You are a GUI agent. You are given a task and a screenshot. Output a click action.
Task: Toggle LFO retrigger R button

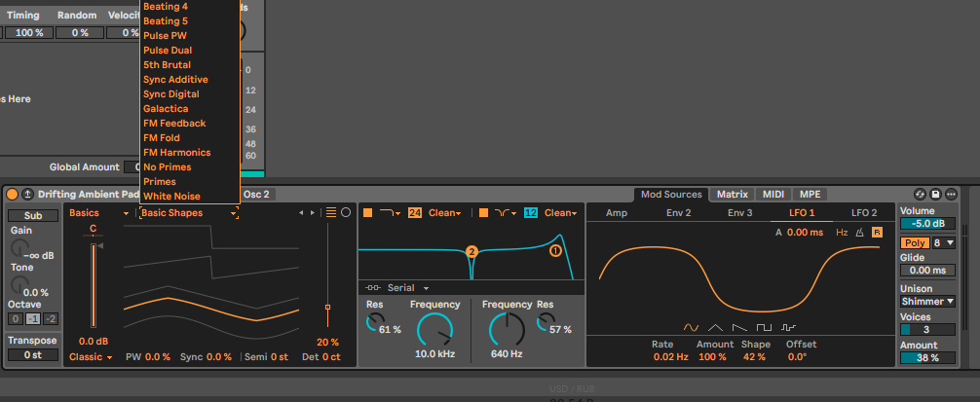pyautogui.click(x=877, y=233)
